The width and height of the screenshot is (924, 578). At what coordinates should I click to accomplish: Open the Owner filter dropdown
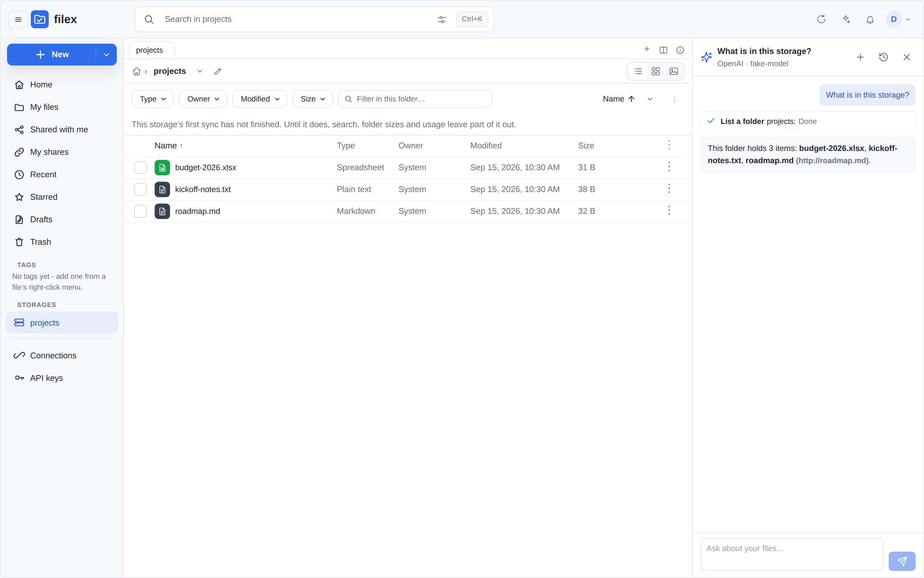coord(203,99)
